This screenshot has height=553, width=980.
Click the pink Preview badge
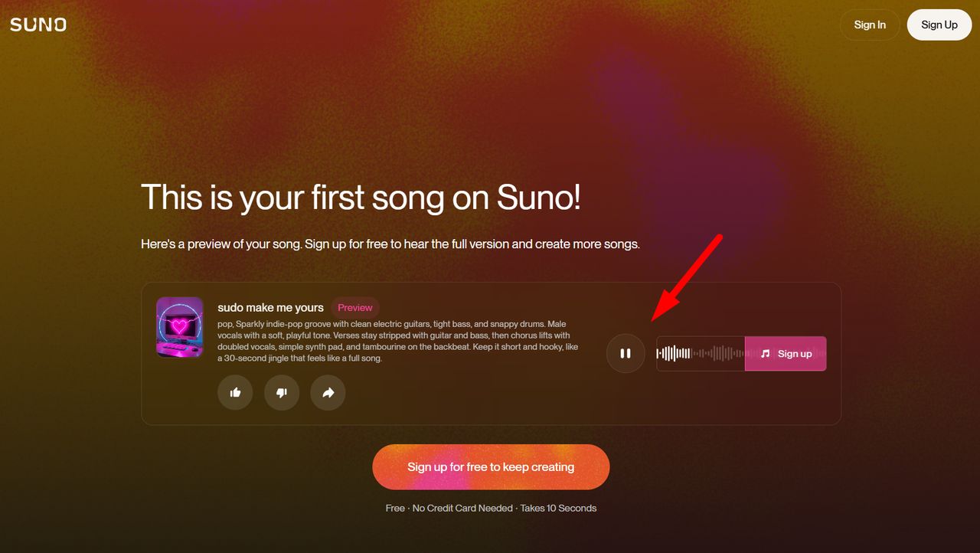(x=355, y=307)
